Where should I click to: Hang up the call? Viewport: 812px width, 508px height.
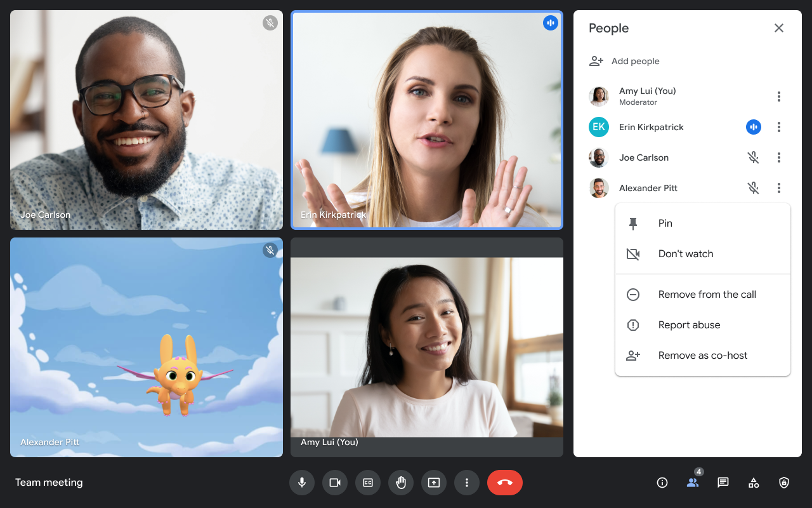tap(505, 483)
